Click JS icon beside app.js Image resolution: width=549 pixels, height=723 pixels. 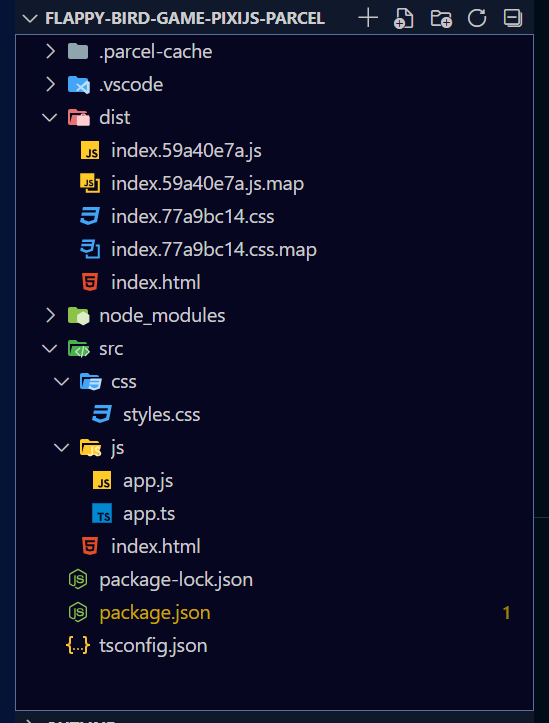pyautogui.click(x=102, y=480)
